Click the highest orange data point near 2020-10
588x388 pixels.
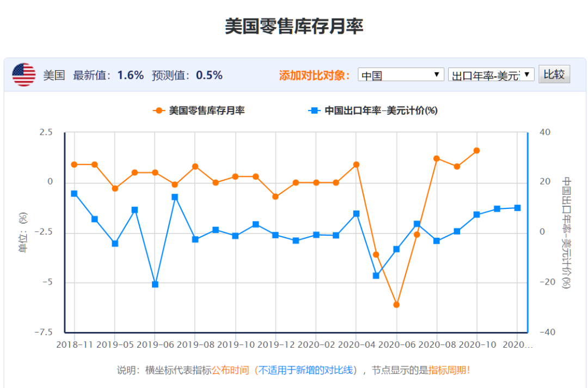click(x=477, y=150)
